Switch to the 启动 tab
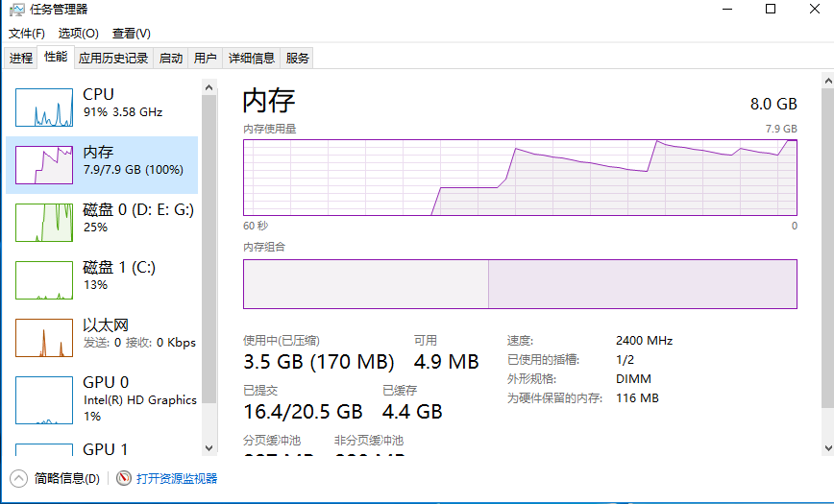Image resolution: width=834 pixels, height=504 pixels. coord(171,59)
